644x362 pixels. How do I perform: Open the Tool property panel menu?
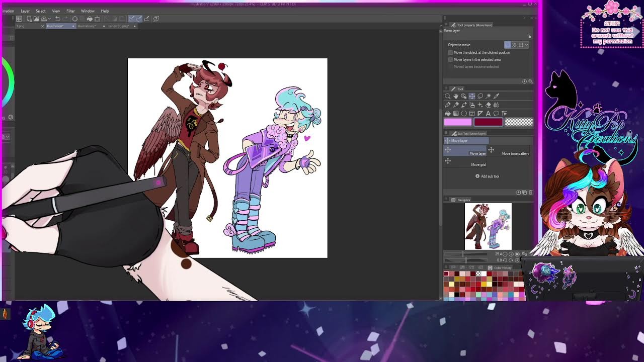click(x=446, y=25)
